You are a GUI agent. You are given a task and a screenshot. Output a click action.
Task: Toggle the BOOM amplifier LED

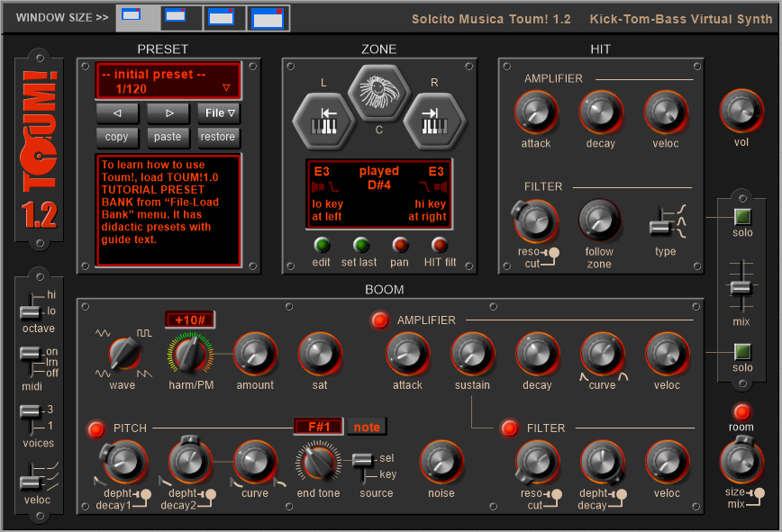379,320
